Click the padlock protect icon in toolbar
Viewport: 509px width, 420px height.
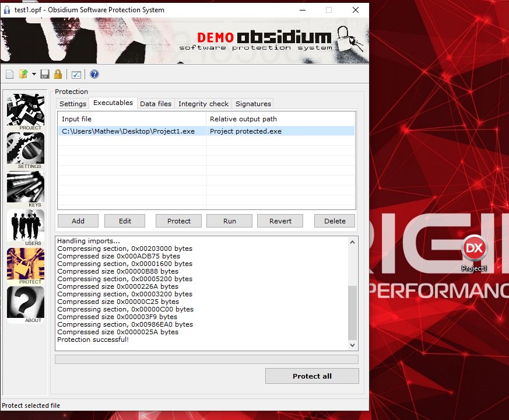click(58, 75)
